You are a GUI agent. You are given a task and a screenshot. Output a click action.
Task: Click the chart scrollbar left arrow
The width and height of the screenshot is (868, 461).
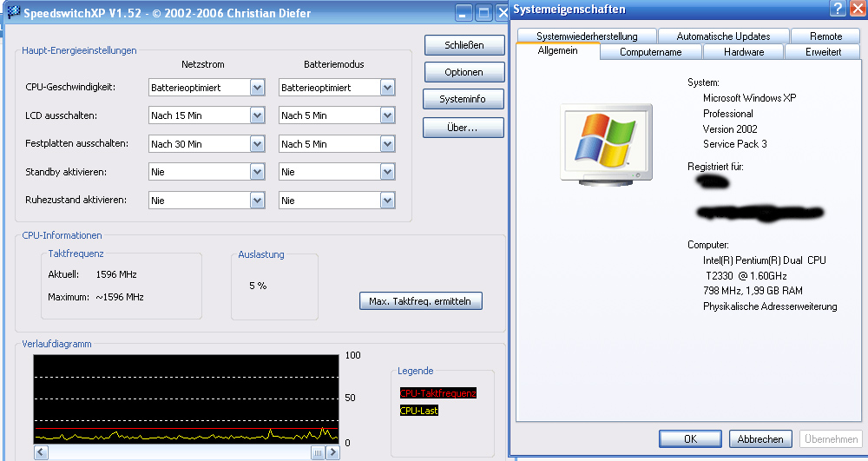click(x=41, y=452)
